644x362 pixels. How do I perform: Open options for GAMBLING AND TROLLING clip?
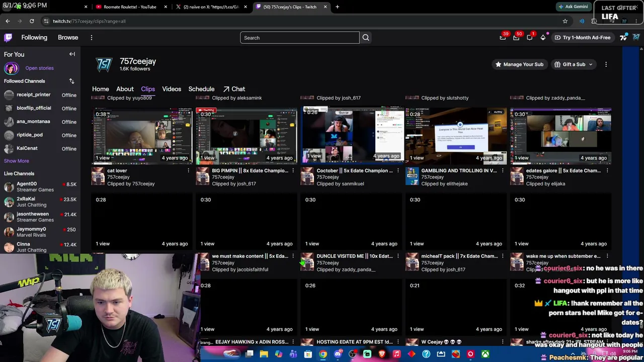(x=502, y=171)
